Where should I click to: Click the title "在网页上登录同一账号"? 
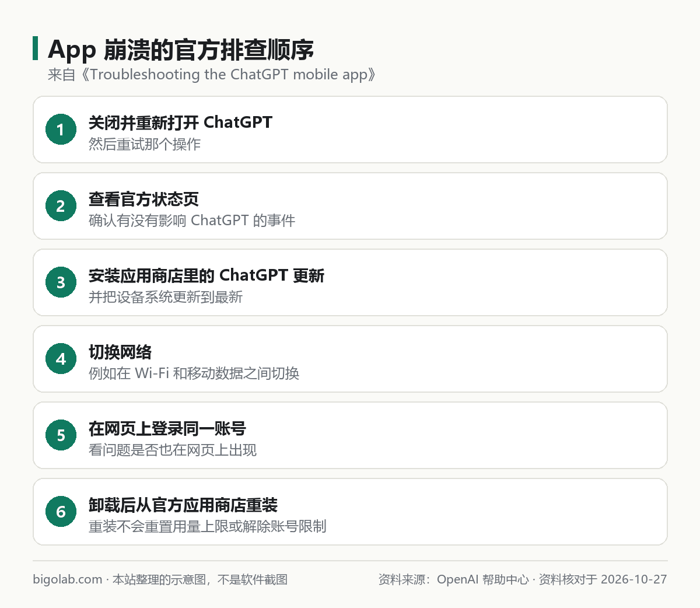click(167, 428)
